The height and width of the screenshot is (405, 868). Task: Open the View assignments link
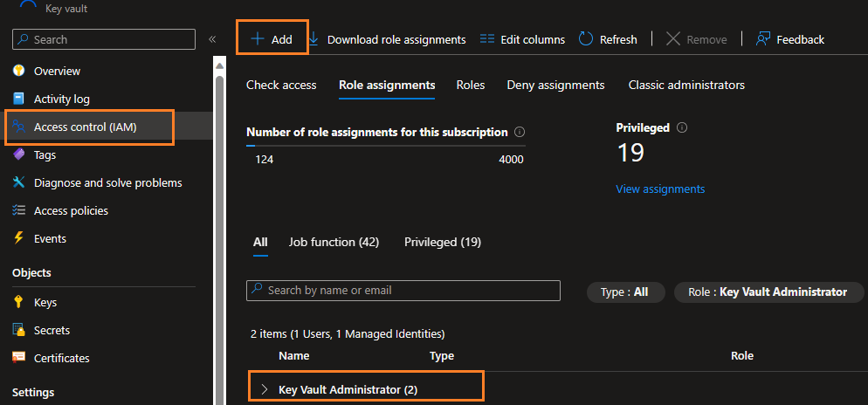(660, 189)
